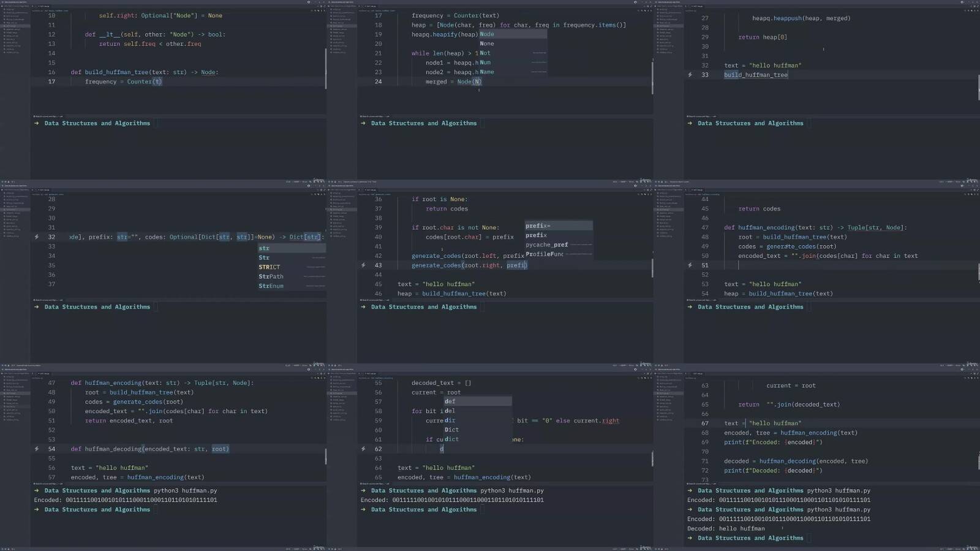
Task: Select the 'Name' completion suggestion
Action: (x=512, y=72)
